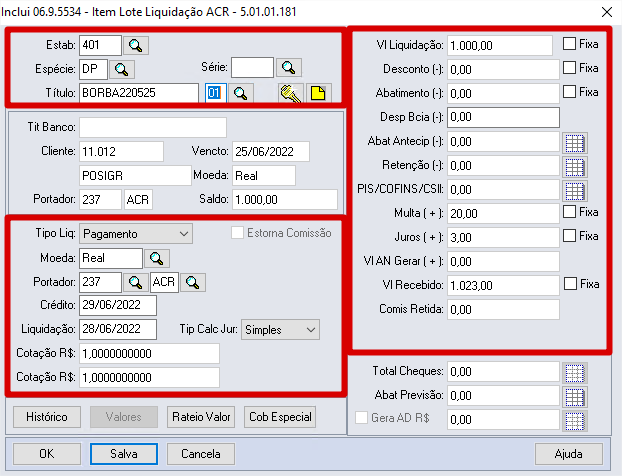Open the Tip Calc Jur Simples dropdown
Viewport: 622px width, 476px height.
click(280, 330)
